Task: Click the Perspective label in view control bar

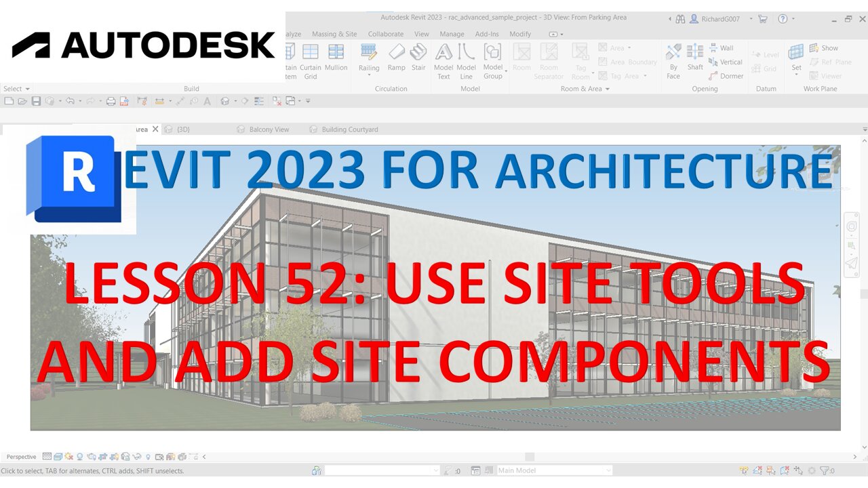Action: (x=22, y=457)
